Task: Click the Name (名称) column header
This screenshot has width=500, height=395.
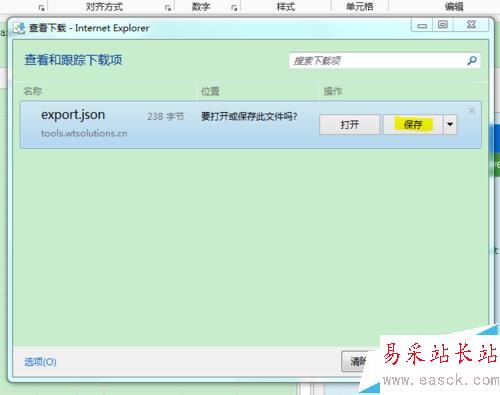Action: [x=33, y=91]
